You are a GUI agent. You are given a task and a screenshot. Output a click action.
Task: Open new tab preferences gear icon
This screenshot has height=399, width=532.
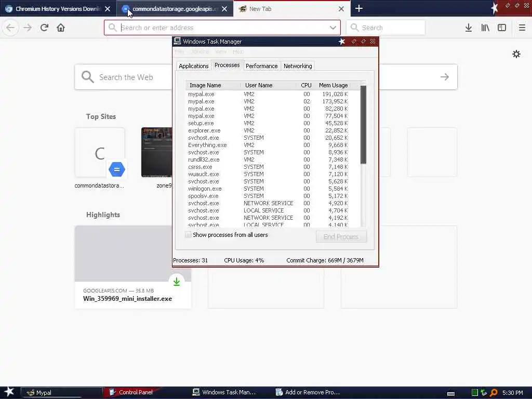click(516, 54)
